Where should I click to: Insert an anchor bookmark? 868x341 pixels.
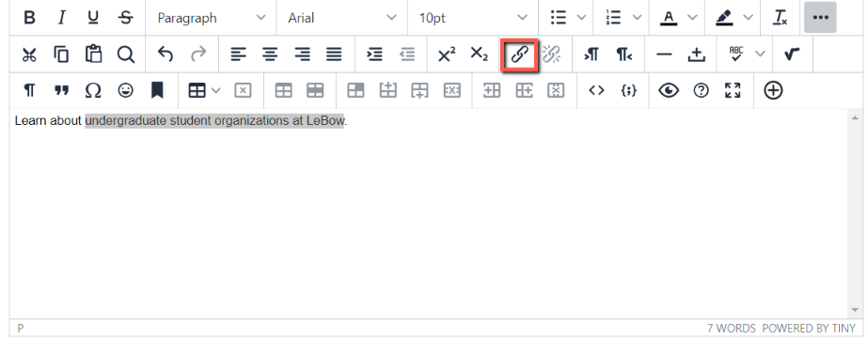click(x=157, y=90)
